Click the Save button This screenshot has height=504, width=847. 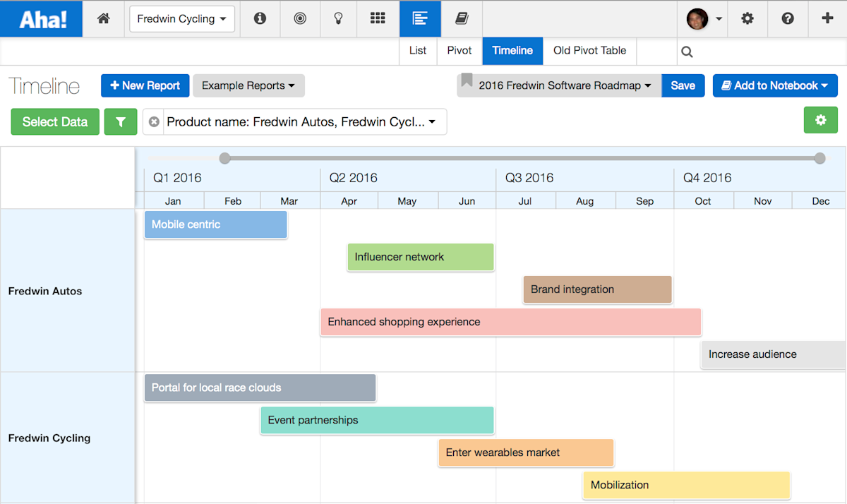pyautogui.click(x=683, y=85)
